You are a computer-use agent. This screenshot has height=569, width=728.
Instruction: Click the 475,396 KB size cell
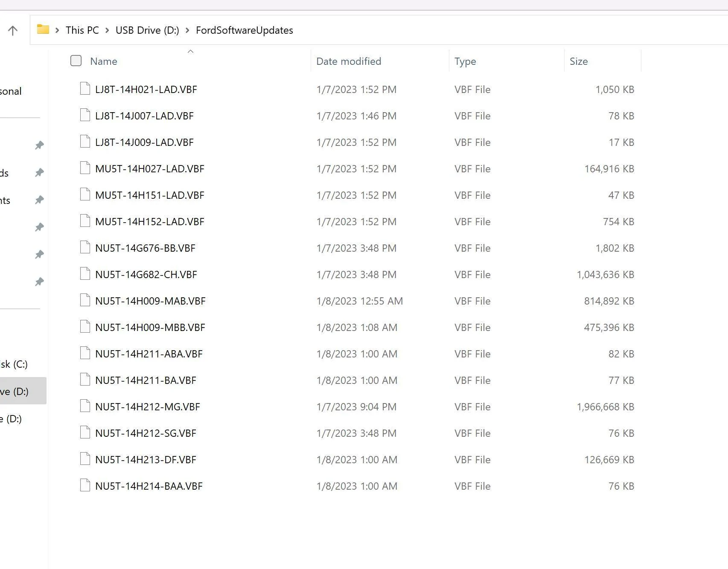pyautogui.click(x=609, y=328)
